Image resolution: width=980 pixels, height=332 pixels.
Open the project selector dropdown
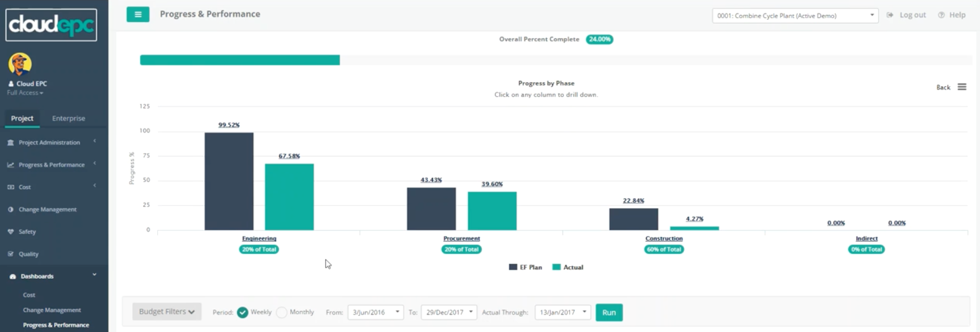pos(795,16)
